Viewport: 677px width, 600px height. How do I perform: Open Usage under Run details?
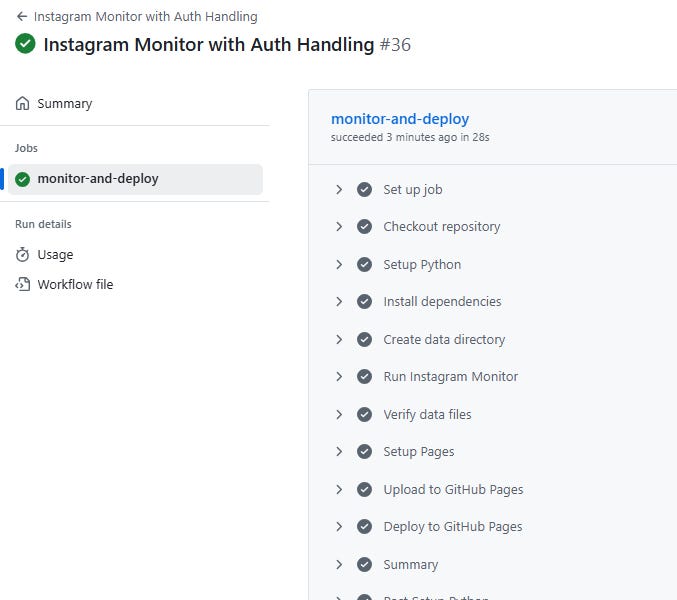click(135, 255)
